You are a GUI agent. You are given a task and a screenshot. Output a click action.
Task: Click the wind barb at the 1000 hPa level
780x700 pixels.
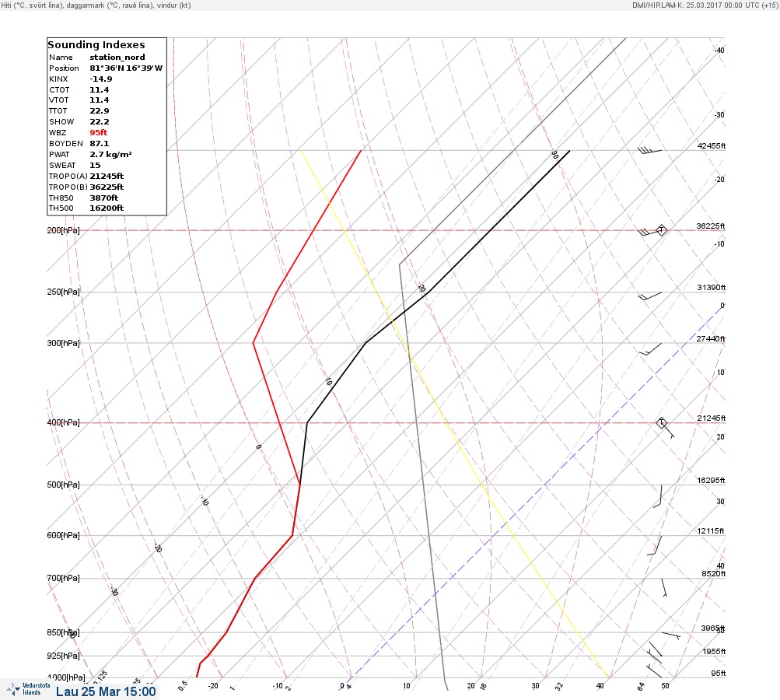point(654,670)
